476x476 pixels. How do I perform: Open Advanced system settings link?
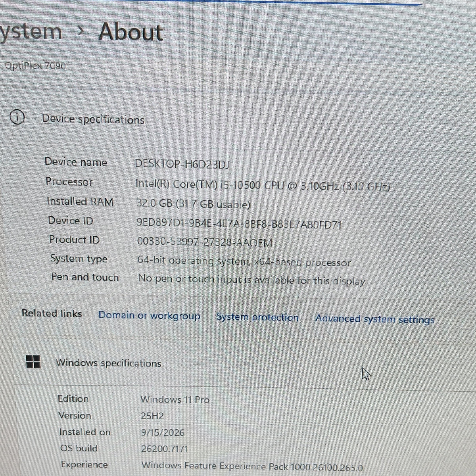point(375,319)
